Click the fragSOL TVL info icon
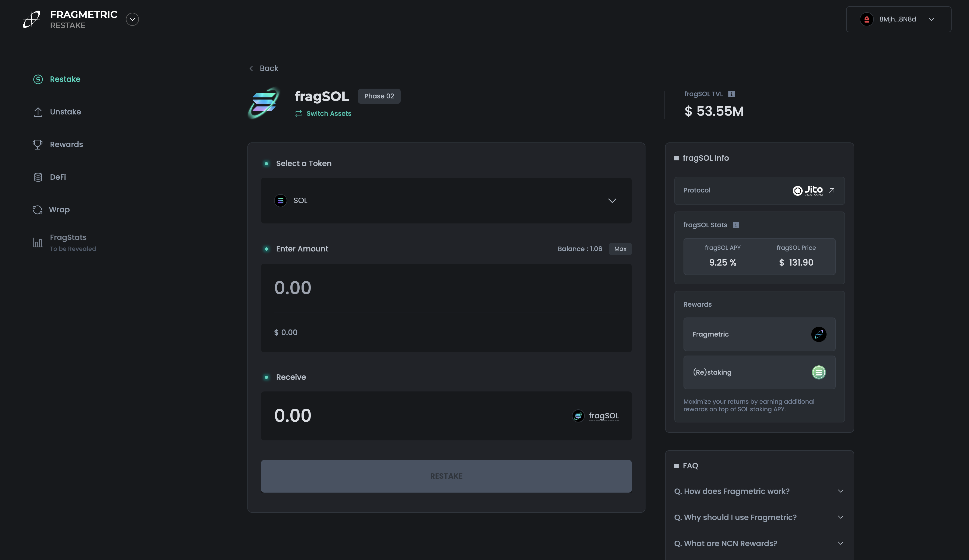Screen dimensions: 969x560 click(731, 94)
